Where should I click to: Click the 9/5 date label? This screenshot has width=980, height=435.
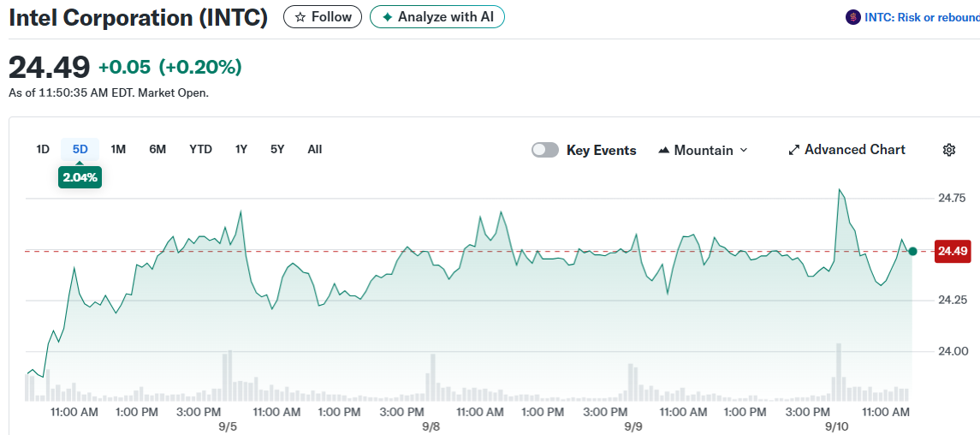pos(229,427)
